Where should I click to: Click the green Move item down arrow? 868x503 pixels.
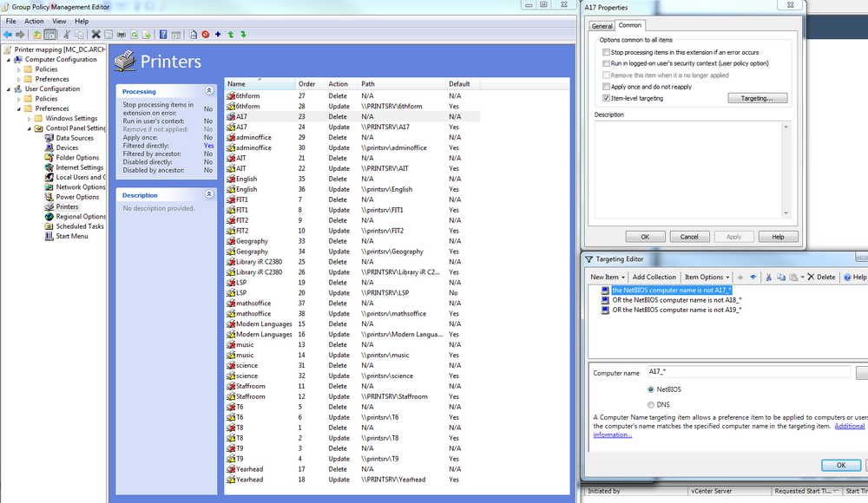tap(243, 35)
